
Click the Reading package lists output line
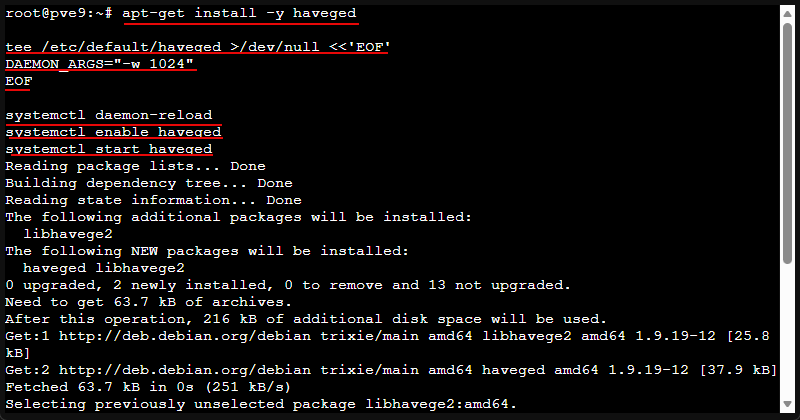click(135, 166)
